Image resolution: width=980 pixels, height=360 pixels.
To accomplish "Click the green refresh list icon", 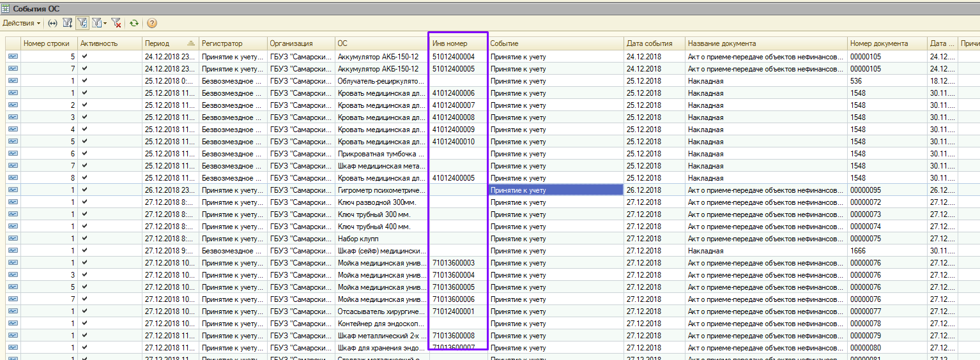I will pos(134,23).
